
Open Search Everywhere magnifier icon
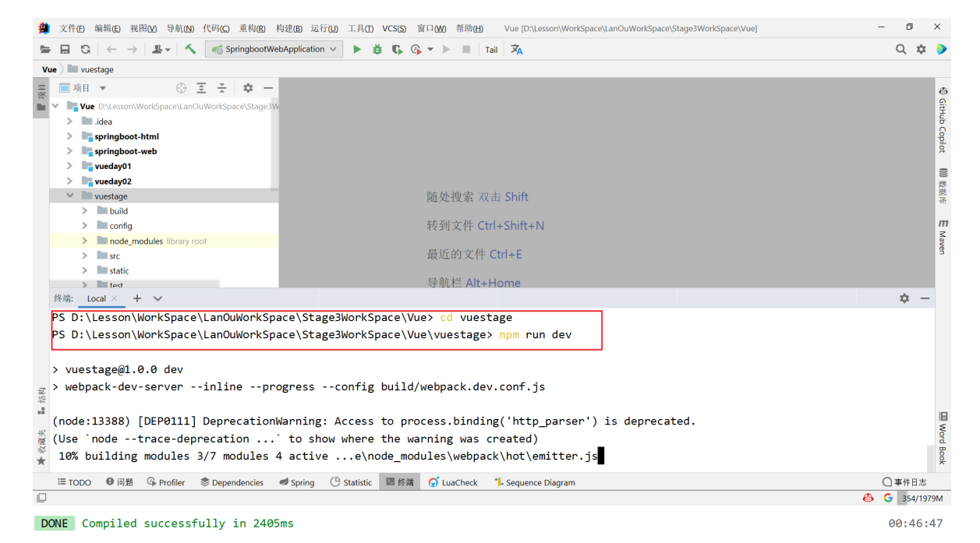[901, 49]
